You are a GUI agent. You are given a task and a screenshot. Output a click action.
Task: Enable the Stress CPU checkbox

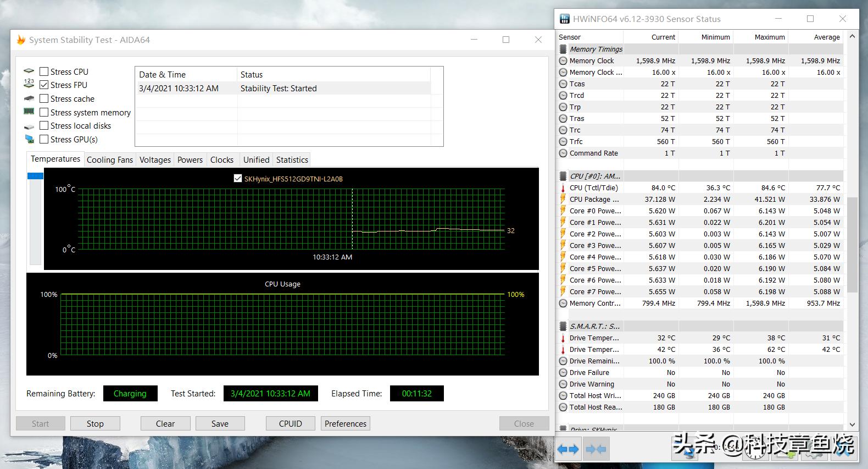pyautogui.click(x=44, y=71)
